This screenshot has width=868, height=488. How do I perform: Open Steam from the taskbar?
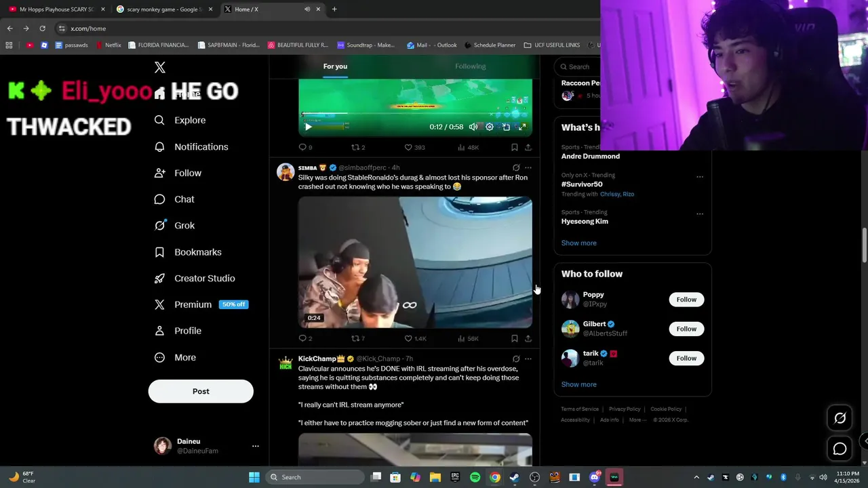(x=515, y=477)
